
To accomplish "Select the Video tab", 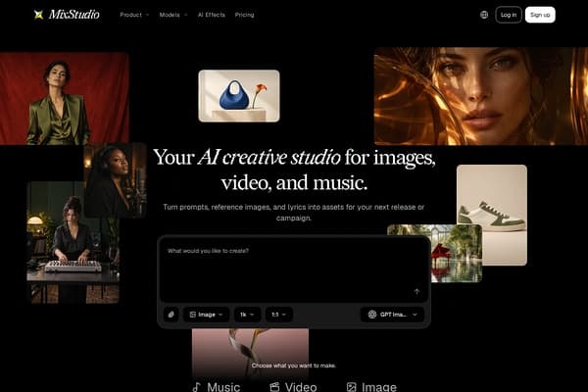I will 293,387.
